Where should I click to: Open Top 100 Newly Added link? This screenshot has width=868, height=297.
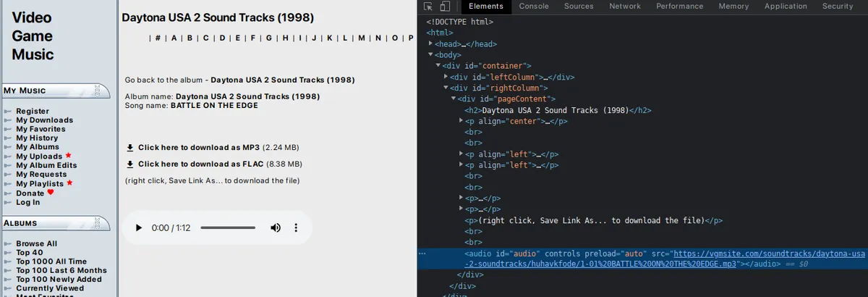click(x=59, y=280)
